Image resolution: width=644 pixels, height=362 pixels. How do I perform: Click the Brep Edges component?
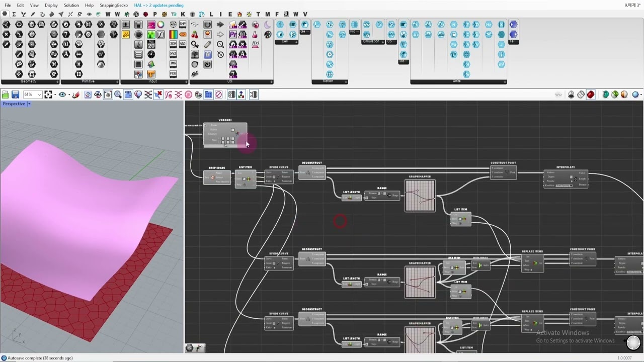pos(217,177)
